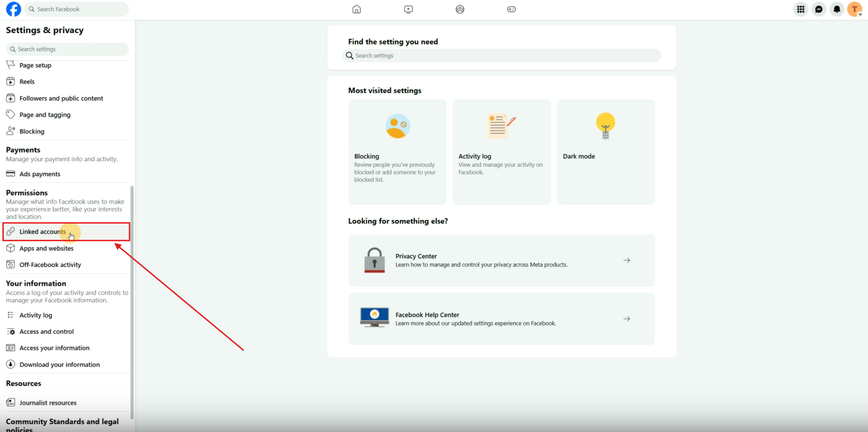This screenshot has height=432, width=868.
Task: Click the Facebook logo
Action: click(14, 9)
